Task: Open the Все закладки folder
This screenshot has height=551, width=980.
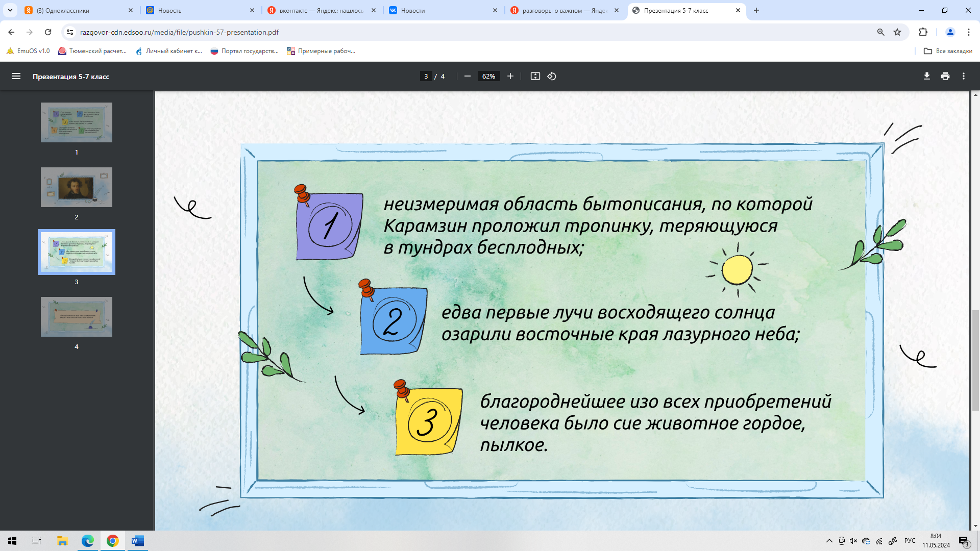Action: coord(948,51)
